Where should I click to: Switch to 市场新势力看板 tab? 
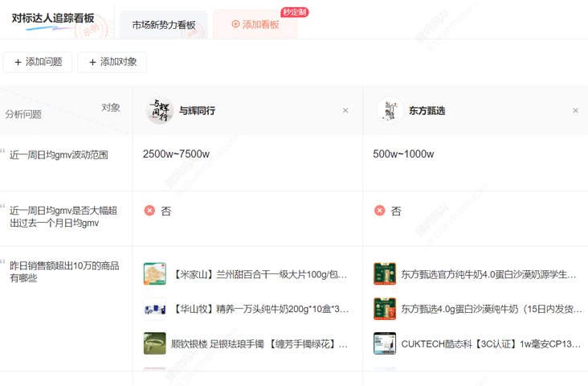164,25
